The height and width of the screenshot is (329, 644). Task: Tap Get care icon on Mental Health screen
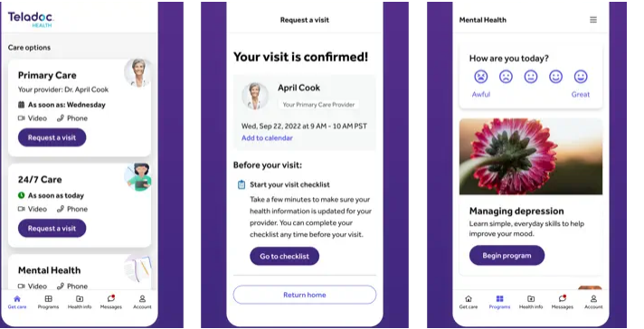click(x=469, y=302)
